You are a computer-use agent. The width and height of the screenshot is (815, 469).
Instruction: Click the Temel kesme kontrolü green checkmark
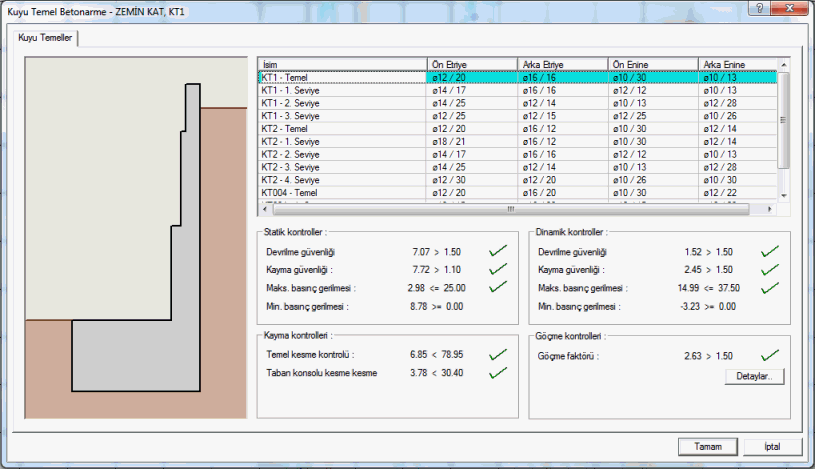point(497,354)
